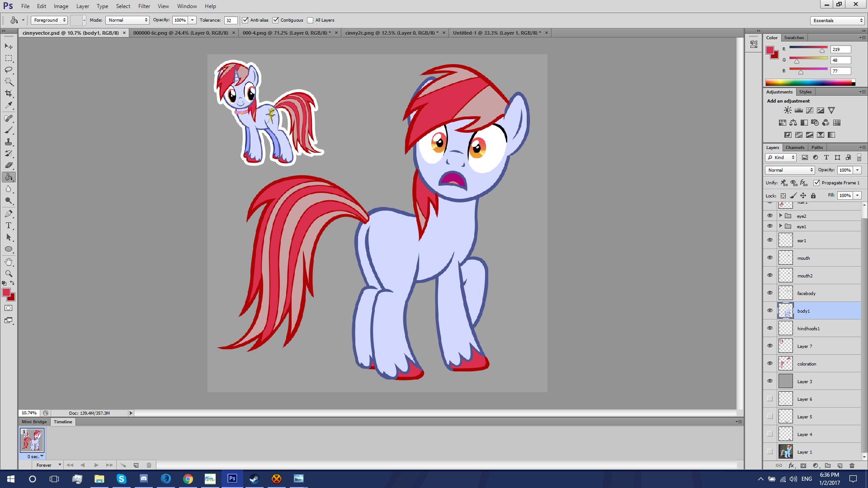
Task: Click the foreground color swatch in toolbar
Action: (6, 293)
